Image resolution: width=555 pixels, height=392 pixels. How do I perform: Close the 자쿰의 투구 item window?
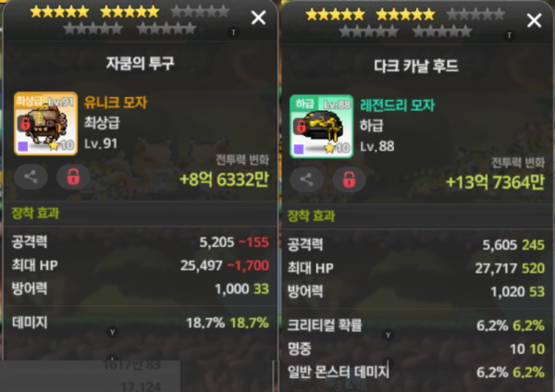258,18
